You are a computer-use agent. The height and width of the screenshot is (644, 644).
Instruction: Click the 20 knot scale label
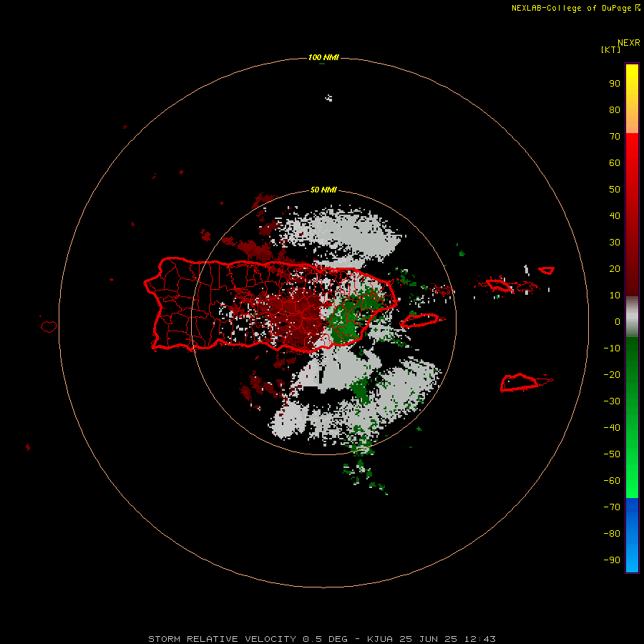pos(615,268)
